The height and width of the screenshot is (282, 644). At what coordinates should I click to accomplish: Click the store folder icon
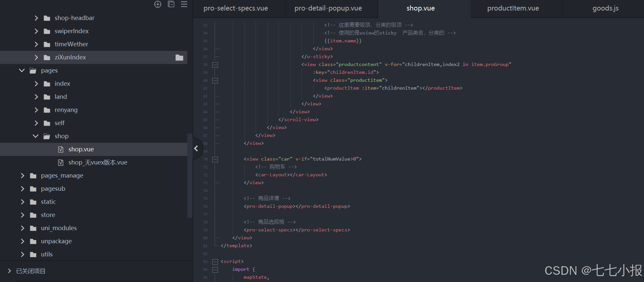[x=33, y=215]
